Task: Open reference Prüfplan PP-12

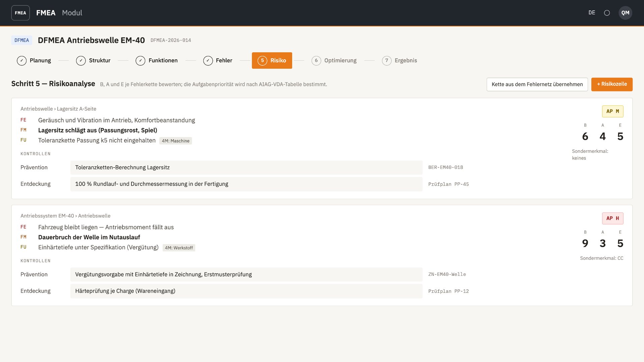Action: pyautogui.click(x=448, y=291)
